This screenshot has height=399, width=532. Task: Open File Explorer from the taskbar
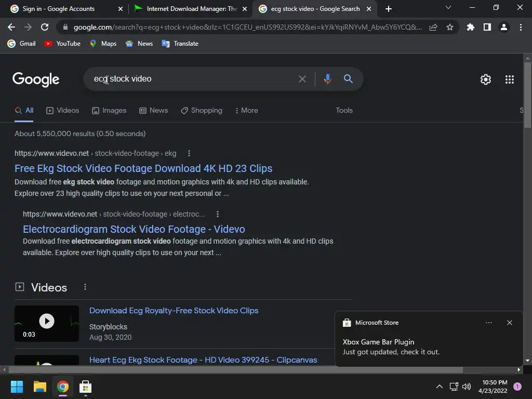[x=39, y=387]
